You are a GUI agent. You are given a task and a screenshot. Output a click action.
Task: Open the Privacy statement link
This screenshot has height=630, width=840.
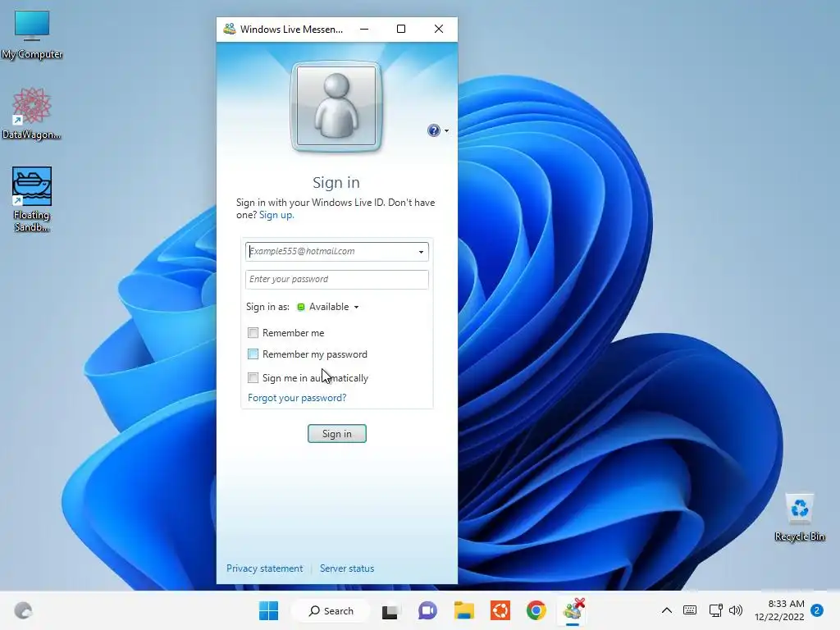pyautogui.click(x=265, y=568)
